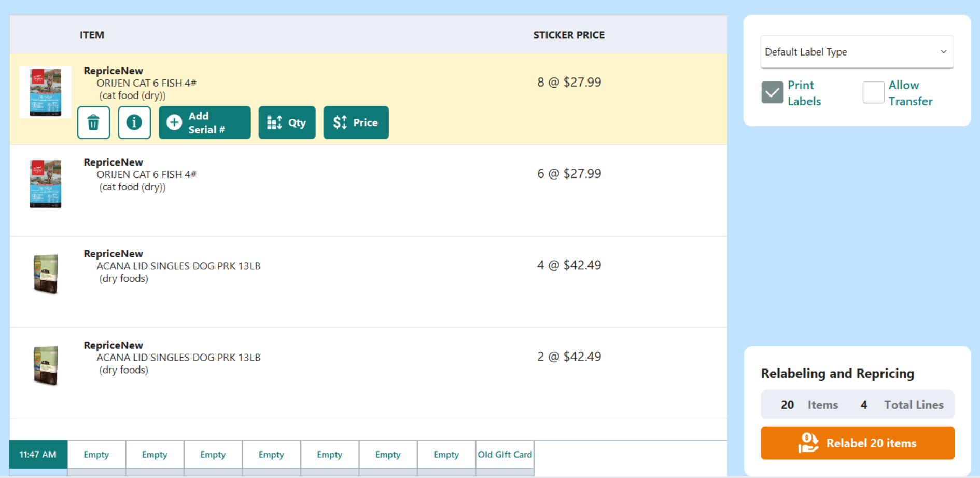The image size is (980, 478).
Task: Click the sticker price 8 @ $27.99
Action: pyautogui.click(x=569, y=83)
